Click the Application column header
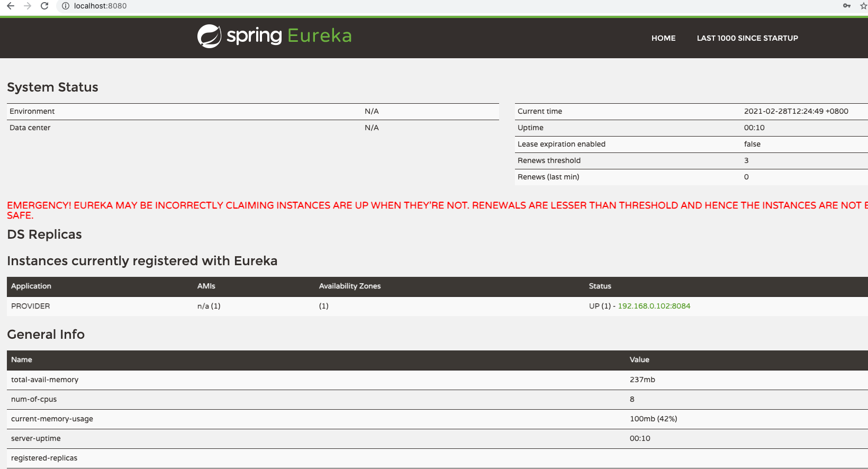 [31, 286]
